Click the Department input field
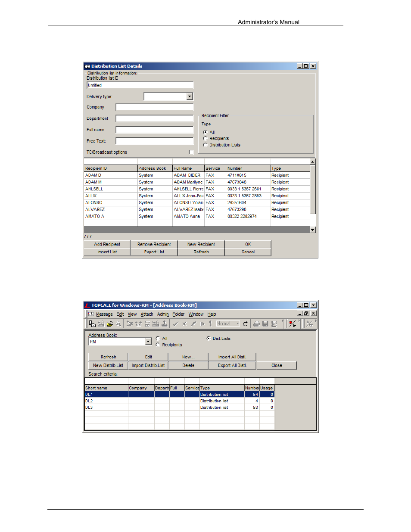Viewport: 411px width, 532px height. tap(155, 118)
